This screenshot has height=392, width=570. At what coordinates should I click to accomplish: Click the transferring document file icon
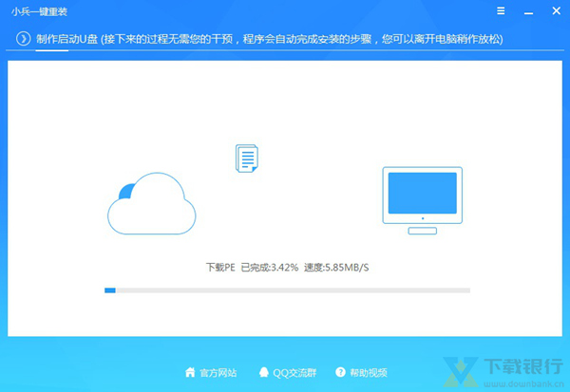[247, 159]
